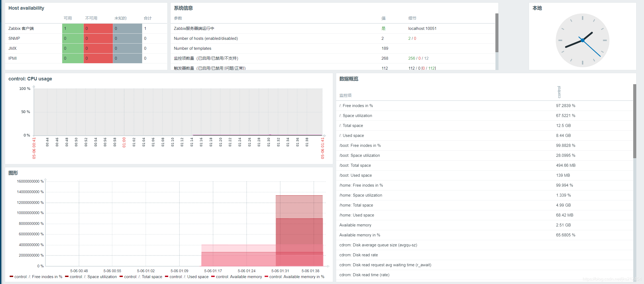644x284 pixels.
Task: Click the Zabbix 客户端 row label
Action: click(x=21, y=29)
